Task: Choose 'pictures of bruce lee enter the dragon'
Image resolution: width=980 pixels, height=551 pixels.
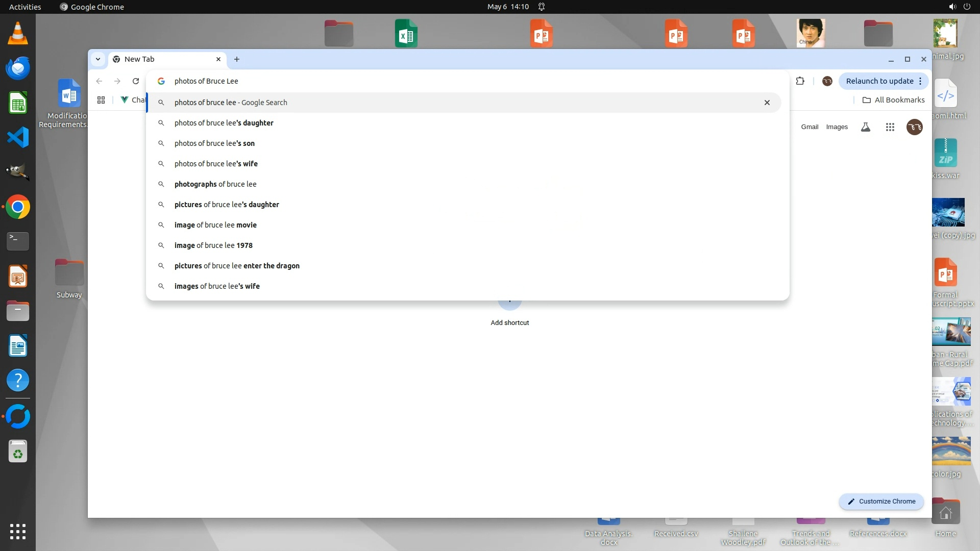Action: (237, 266)
